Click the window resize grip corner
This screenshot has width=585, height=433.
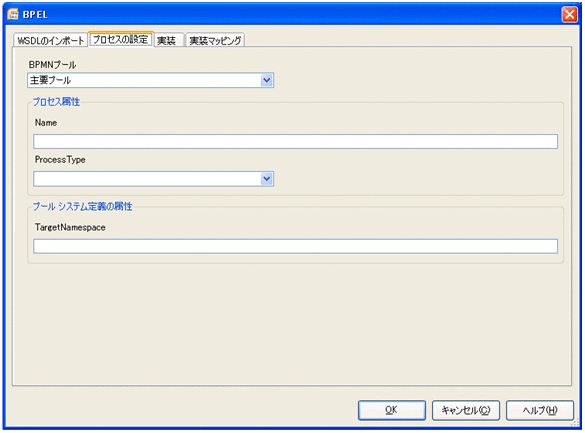pos(575,423)
